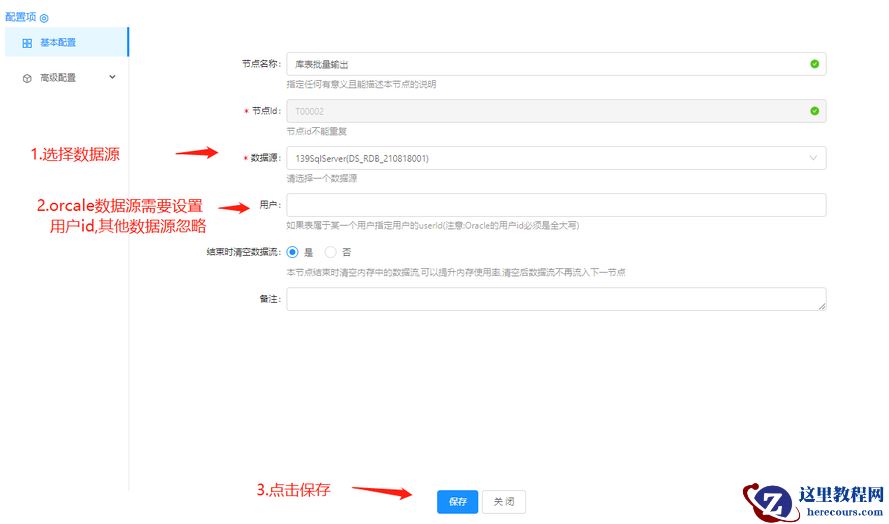
Task: Click the 数据源 label
Action: pyautogui.click(x=265, y=158)
